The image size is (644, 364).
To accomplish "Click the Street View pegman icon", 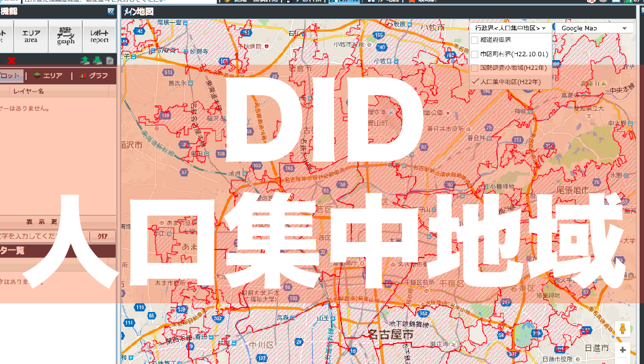I will 622,329.
